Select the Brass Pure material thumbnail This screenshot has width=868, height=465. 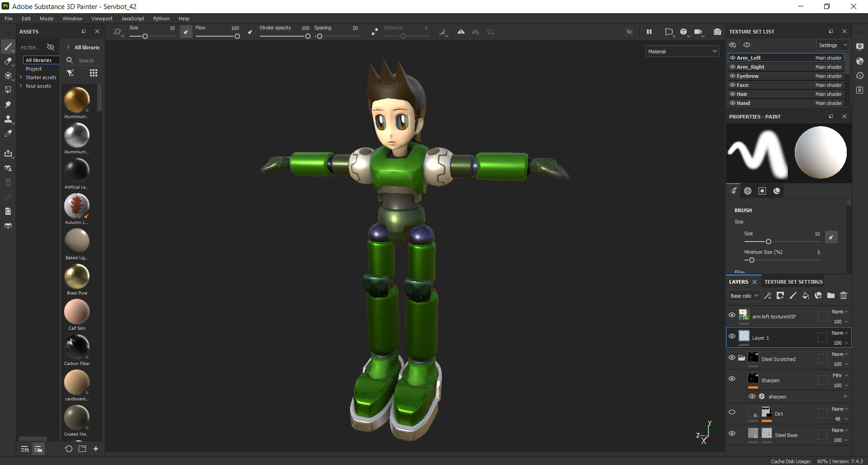[x=77, y=276]
